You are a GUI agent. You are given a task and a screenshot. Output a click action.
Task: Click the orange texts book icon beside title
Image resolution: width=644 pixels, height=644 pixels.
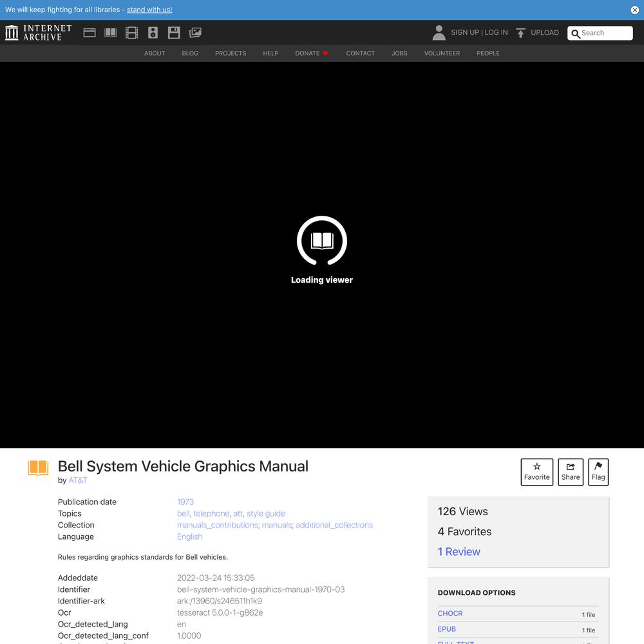(38, 468)
